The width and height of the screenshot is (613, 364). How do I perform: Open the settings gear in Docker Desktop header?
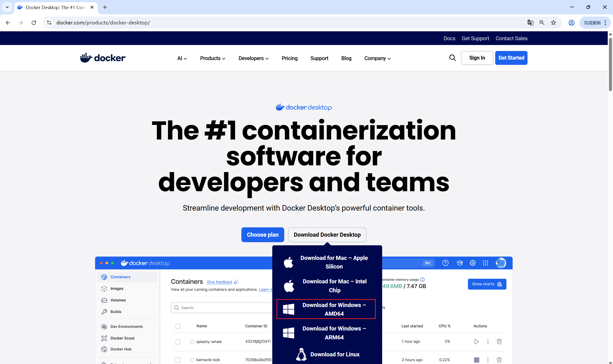472,263
